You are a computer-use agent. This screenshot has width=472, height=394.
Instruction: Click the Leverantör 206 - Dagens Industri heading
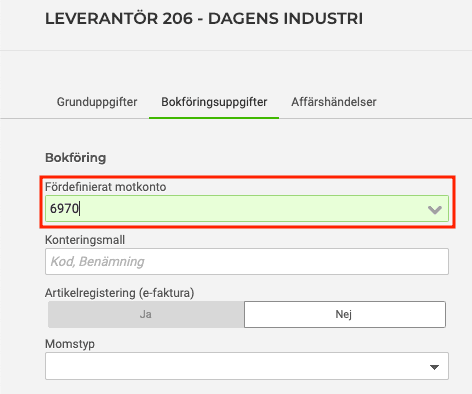(x=204, y=19)
